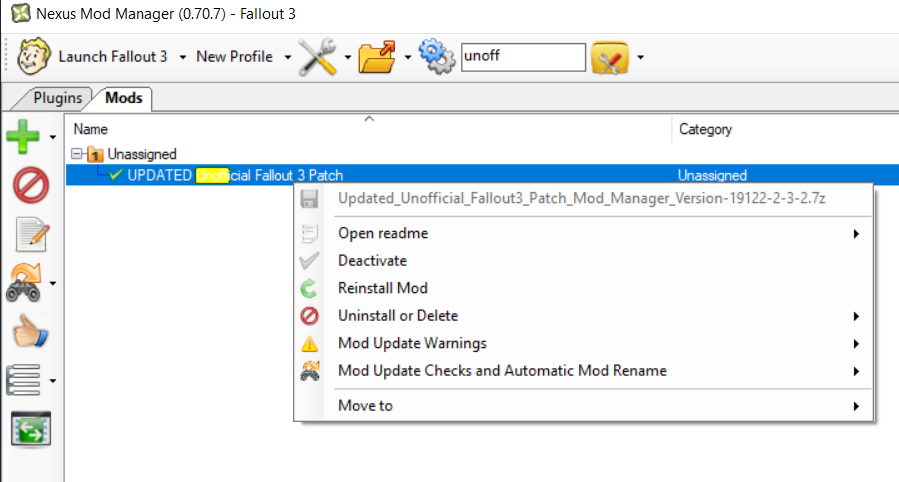Expand the New Profile dropdown arrow
The width and height of the screenshot is (899, 482).
coord(288,57)
